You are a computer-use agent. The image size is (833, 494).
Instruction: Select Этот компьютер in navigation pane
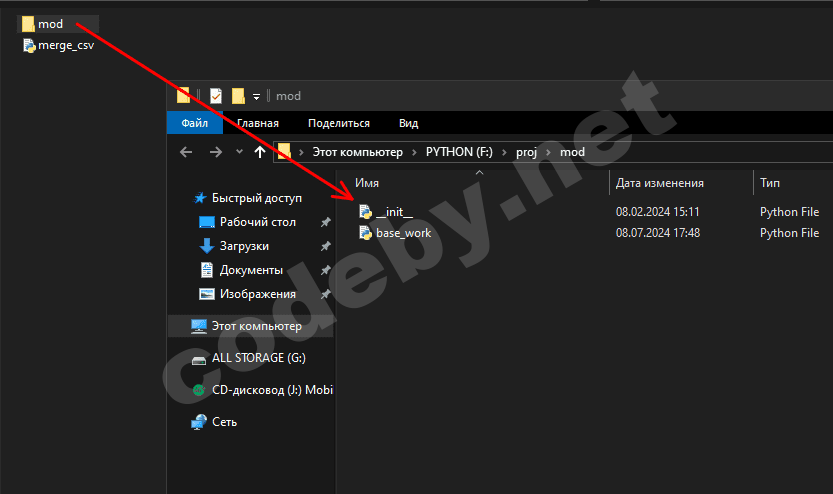coord(251,326)
